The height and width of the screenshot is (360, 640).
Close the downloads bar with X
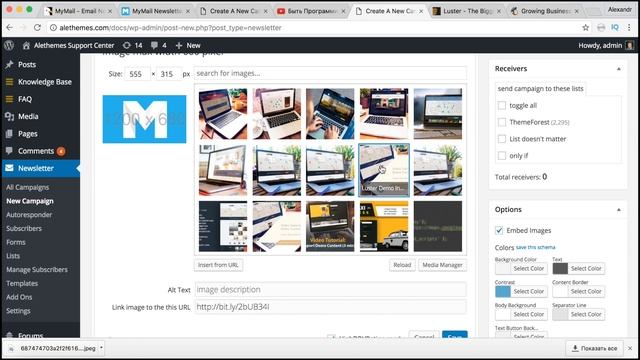point(630,348)
